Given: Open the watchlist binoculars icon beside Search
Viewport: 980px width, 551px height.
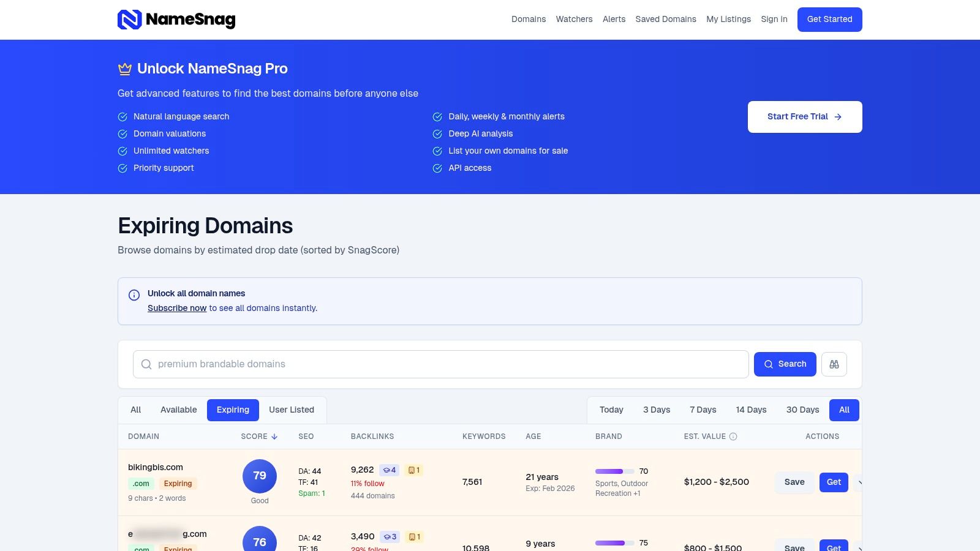Looking at the screenshot, I should pos(834,364).
